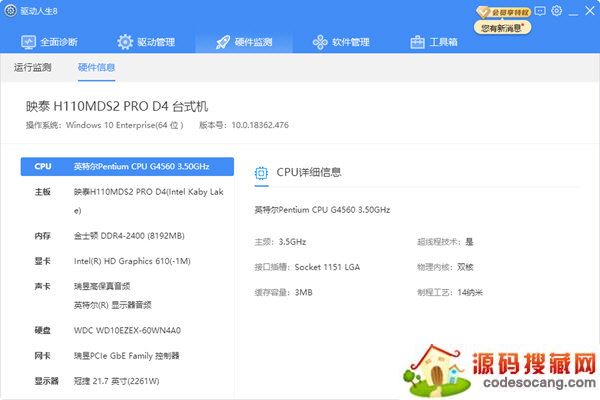The width and height of the screenshot is (600, 400).
Task: Click the 工具箱 toolbox icon
Action: [x=417, y=42]
